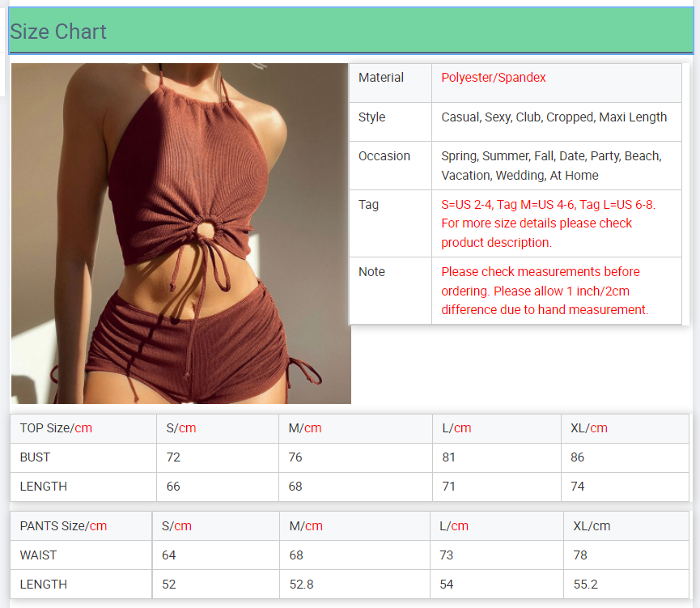Viewport: 700px width, 608px height.
Task: Select the product photo of rust outfit
Action: click(x=180, y=233)
